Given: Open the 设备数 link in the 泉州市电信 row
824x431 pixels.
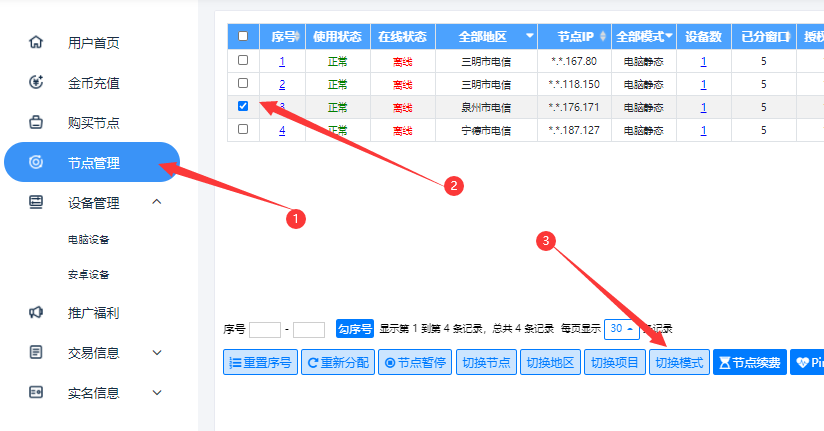Looking at the screenshot, I should [x=704, y=108].
